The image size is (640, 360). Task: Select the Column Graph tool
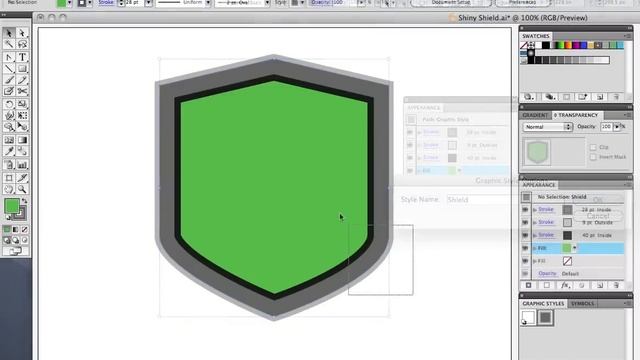point(22,164)
